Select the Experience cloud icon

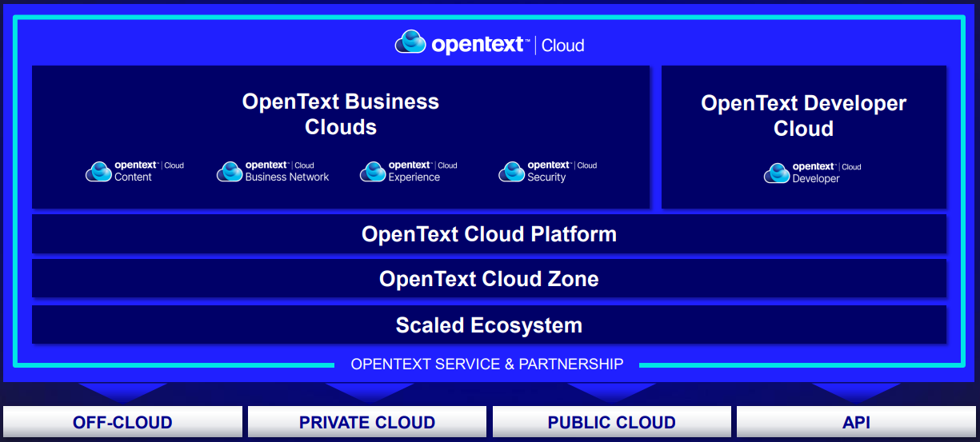pyautogui.click(x=373, y=171)
